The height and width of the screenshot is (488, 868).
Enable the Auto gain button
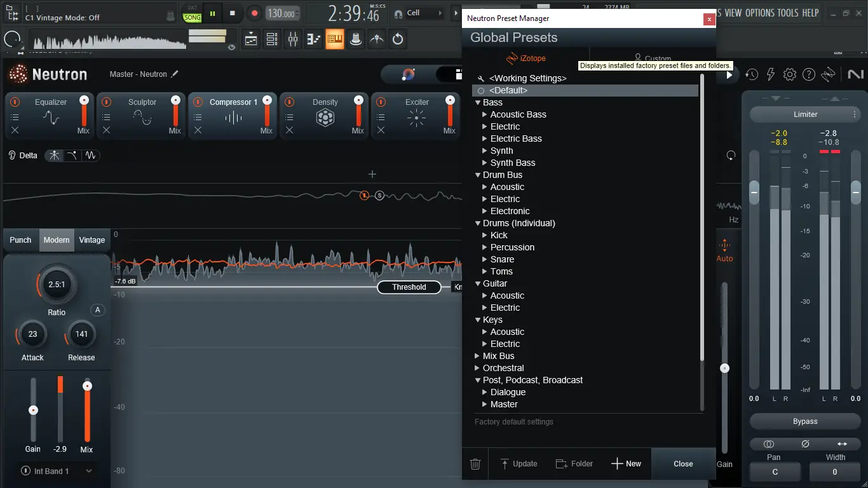[724, 251]
